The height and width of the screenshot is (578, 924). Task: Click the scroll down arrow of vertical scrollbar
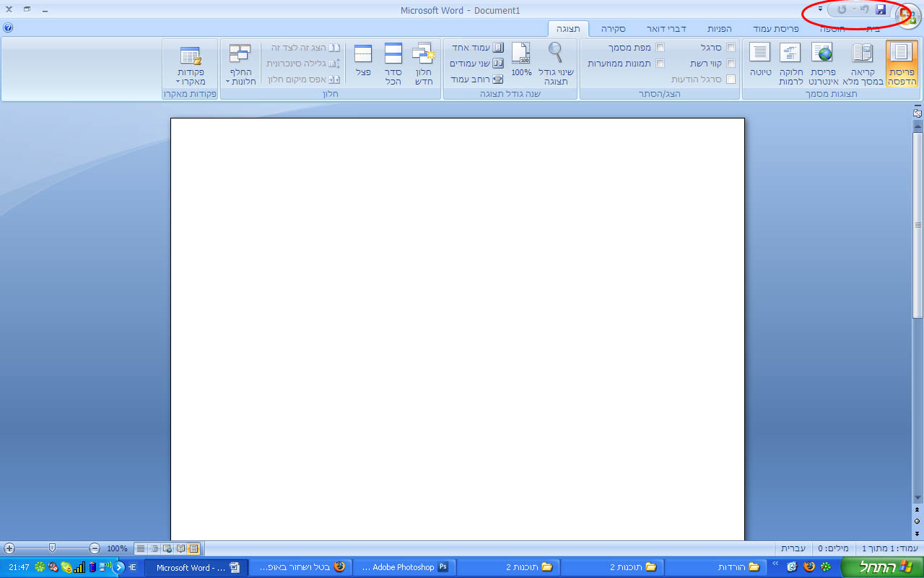coord(918,498)
